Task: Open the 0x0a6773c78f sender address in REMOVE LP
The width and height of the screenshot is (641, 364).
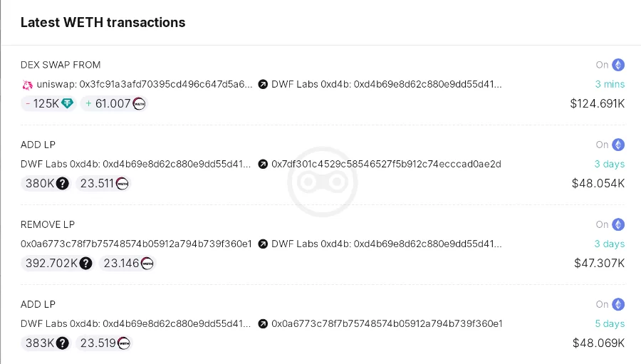Action: click(136, 244)
